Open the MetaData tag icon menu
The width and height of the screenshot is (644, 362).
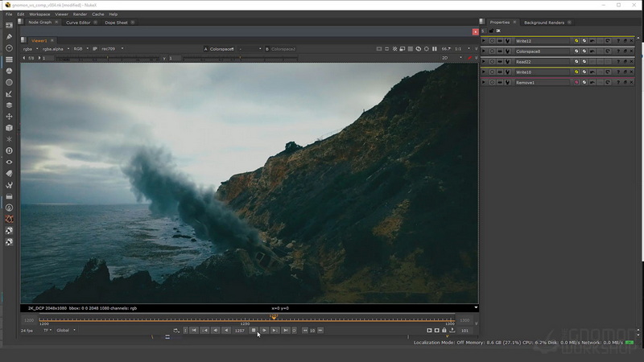tap(9, 174)
